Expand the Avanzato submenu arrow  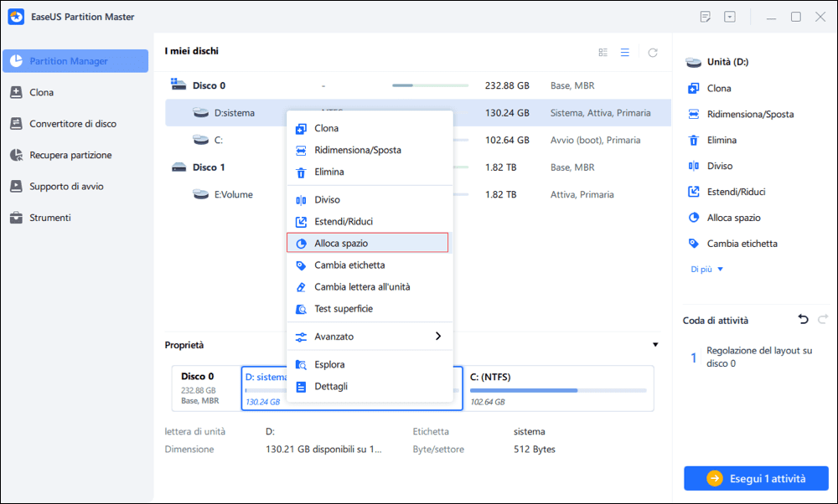click(438, 337)
